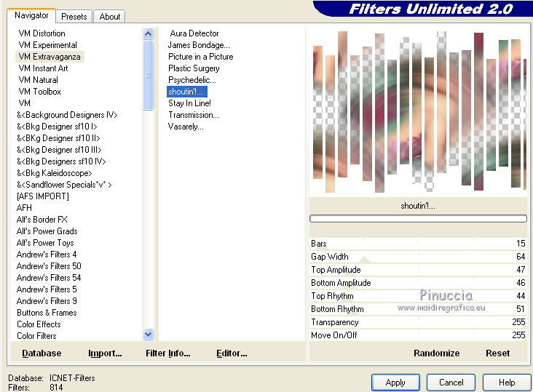The image size is (533, 392).
Task: Select Background Designers IV category
Action: (x=67, y=115)
